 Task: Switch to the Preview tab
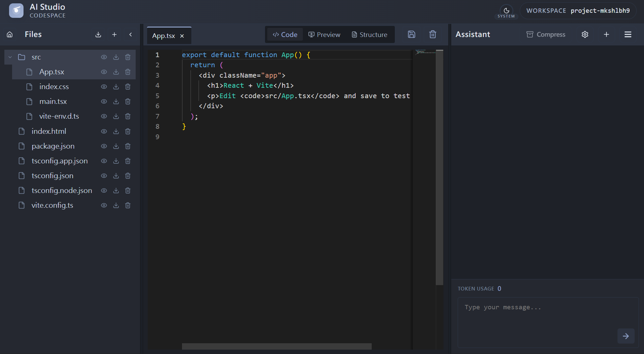pos(324,35)
